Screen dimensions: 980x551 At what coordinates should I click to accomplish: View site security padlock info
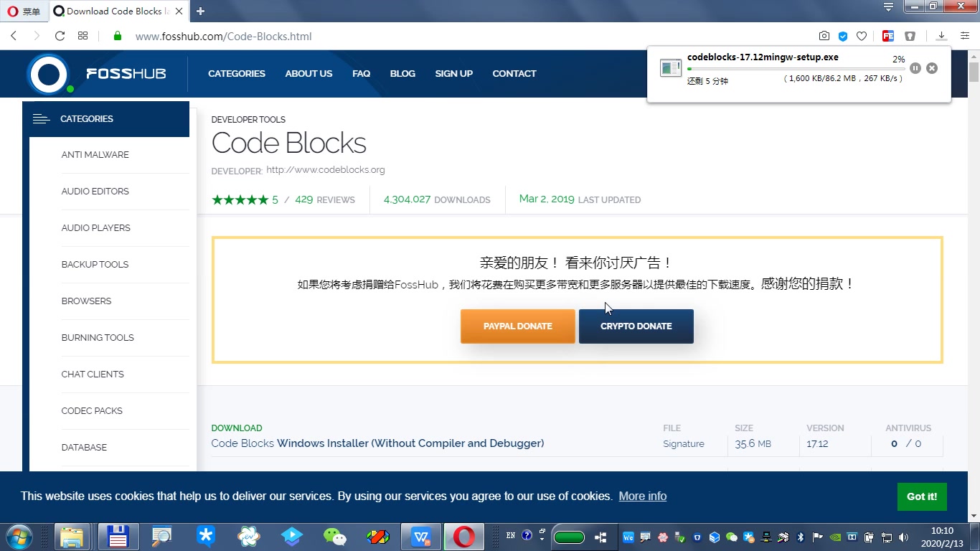click(118, 36)
